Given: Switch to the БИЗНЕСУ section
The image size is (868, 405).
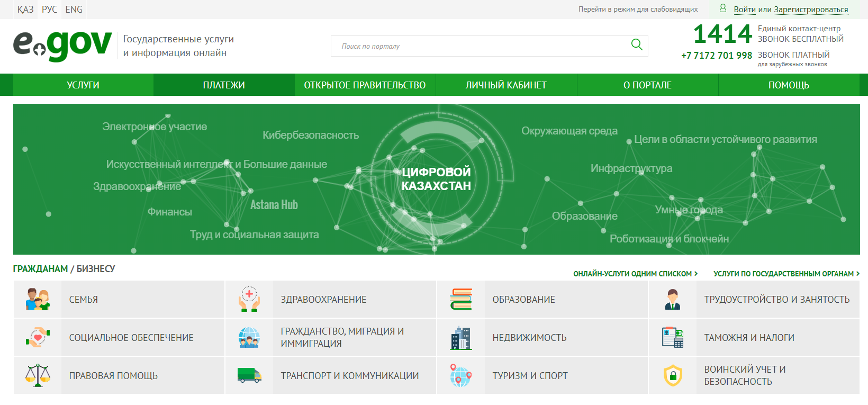Looking at the screenshot, I should pyautogui.click(x=96, y=269).
